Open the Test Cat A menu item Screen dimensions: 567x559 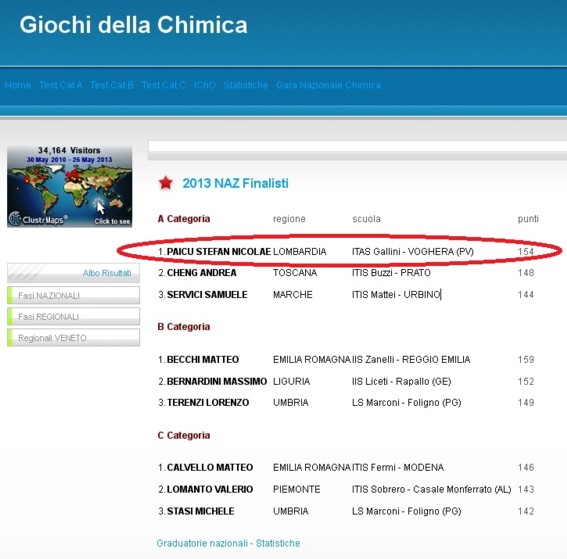coord(61,85)
